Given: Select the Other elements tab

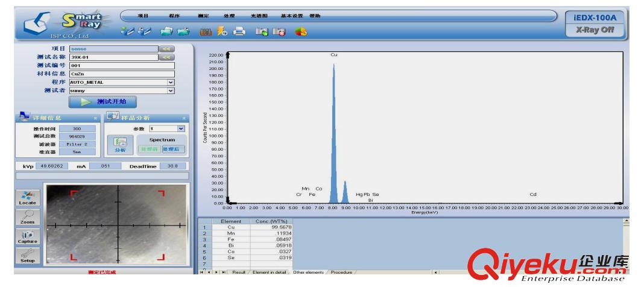Looking at the screenshot, I should [x=308, y=272].
